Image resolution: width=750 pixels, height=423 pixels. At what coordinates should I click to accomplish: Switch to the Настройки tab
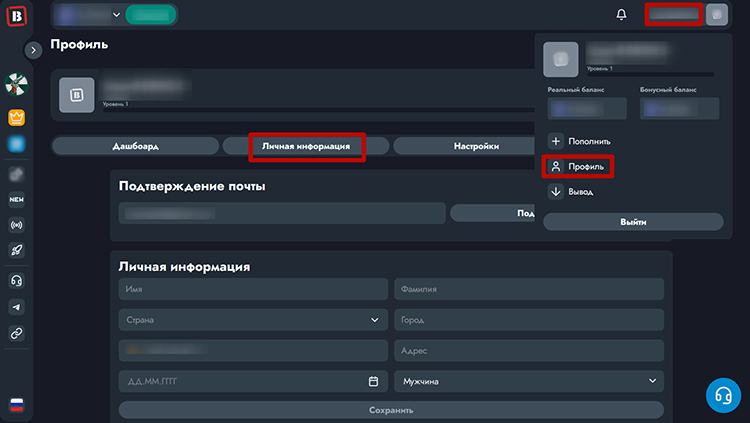464,146
